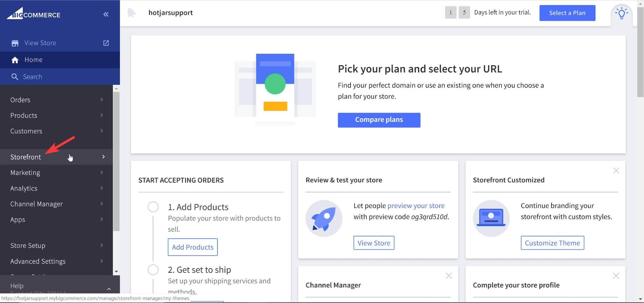Go to Home in sidebar
Screen dimensions: 644x303
pos(60,60)
